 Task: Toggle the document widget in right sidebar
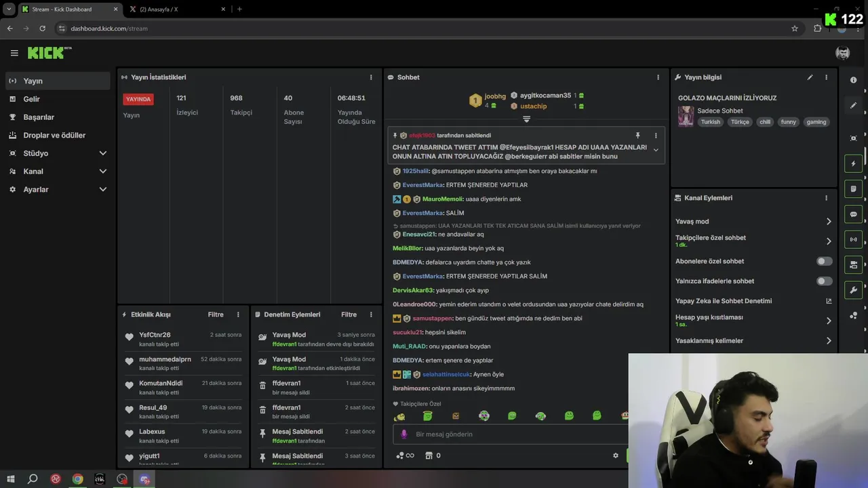[x=853, y=188]
